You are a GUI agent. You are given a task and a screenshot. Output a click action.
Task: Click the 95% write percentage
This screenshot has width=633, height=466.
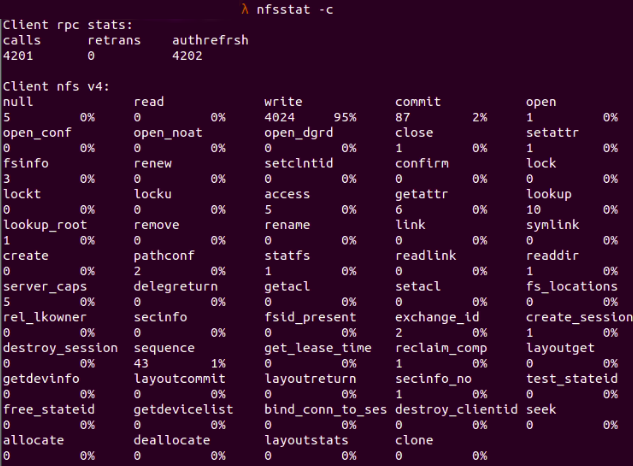point(345,116)
